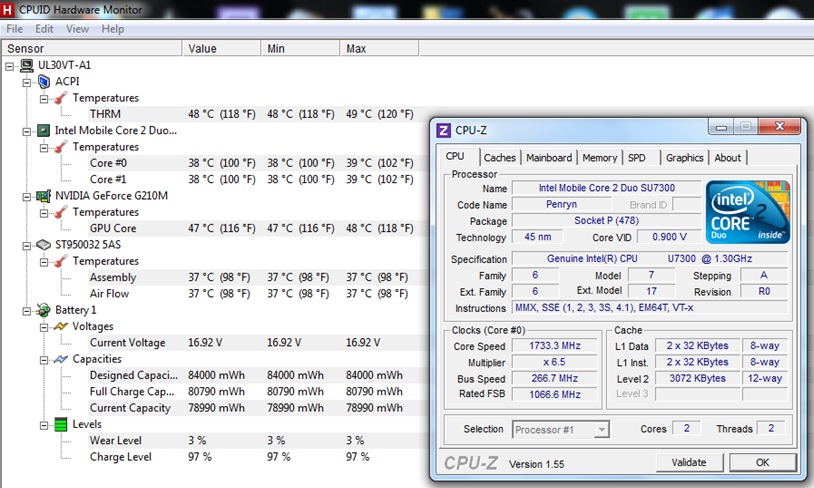The height and width of the screenshot is (488, 814).
Task: Select the THRM sensor row
Action: tap(251, 114)
